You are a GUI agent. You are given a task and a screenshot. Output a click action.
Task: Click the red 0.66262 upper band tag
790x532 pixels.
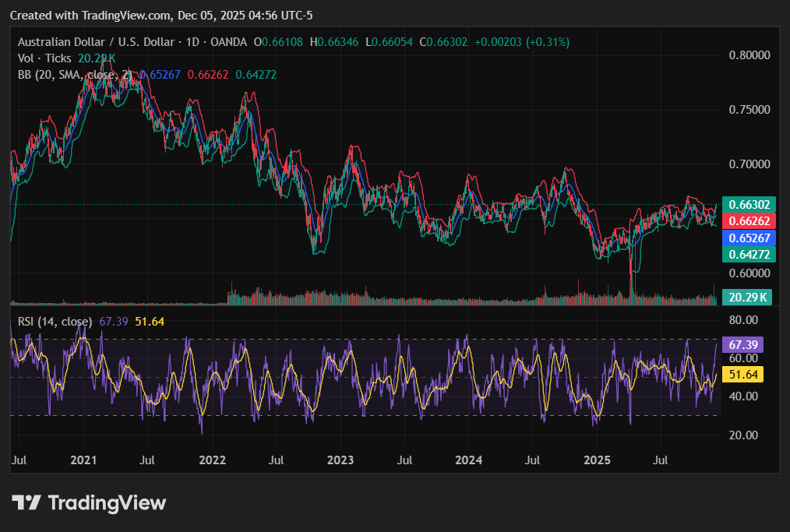coord(747,221)
